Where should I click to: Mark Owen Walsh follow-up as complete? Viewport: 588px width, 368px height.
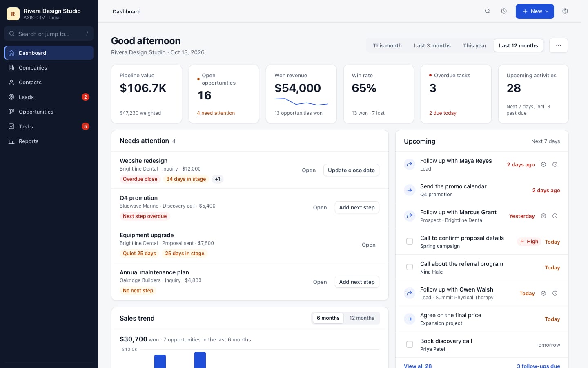pos(543,293)
